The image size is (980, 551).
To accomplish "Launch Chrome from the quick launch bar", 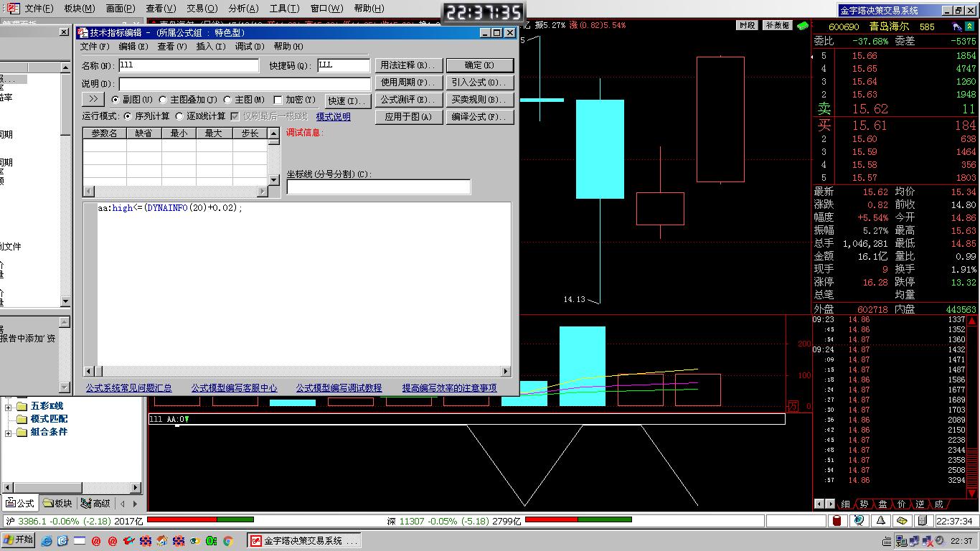I will point(227,541).
